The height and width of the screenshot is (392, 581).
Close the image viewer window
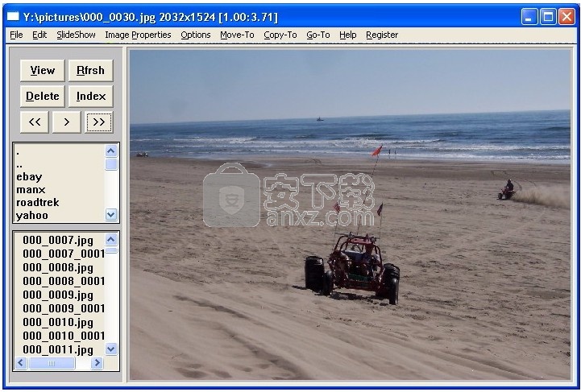567,17
